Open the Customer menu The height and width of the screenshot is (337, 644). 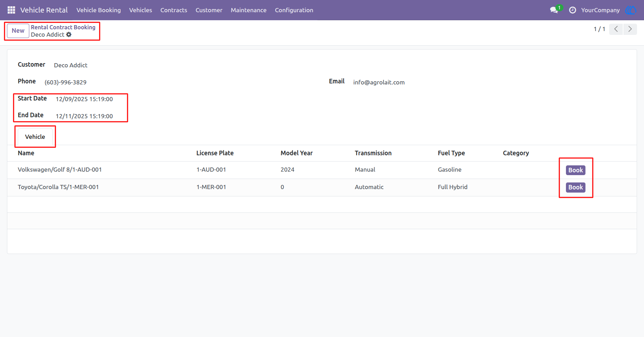point(209,10)
